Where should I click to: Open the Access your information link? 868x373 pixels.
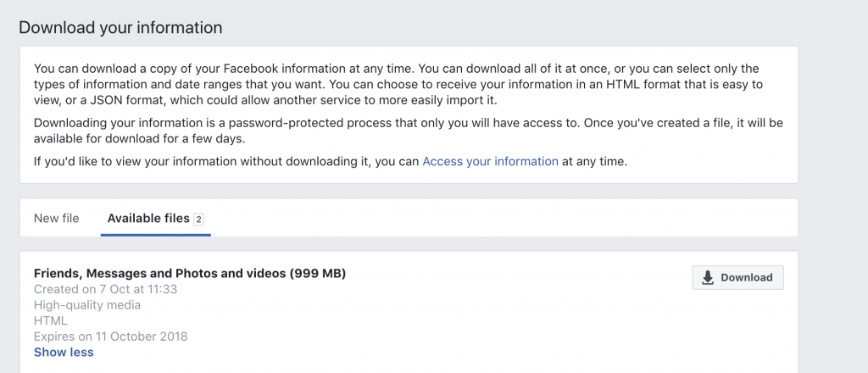click(x=490, y=162)
